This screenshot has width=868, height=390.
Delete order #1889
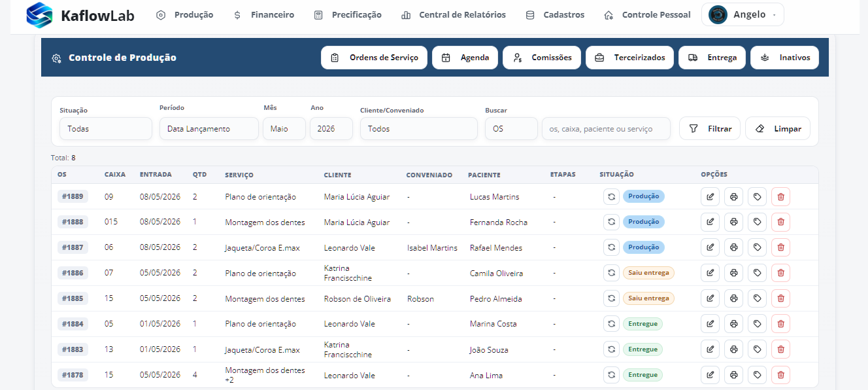pyautogui.click(x=780, y=196)
